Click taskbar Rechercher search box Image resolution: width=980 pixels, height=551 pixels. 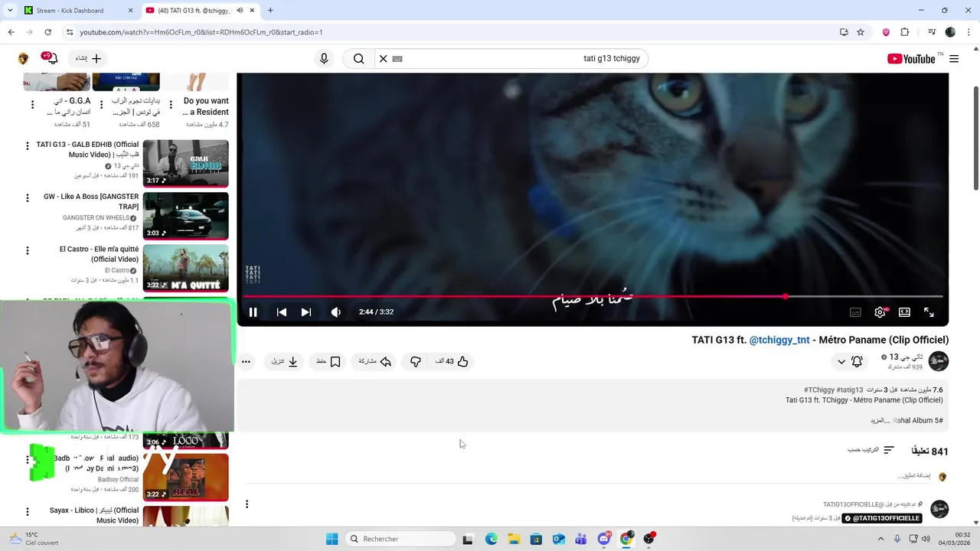tap(400, 539)
